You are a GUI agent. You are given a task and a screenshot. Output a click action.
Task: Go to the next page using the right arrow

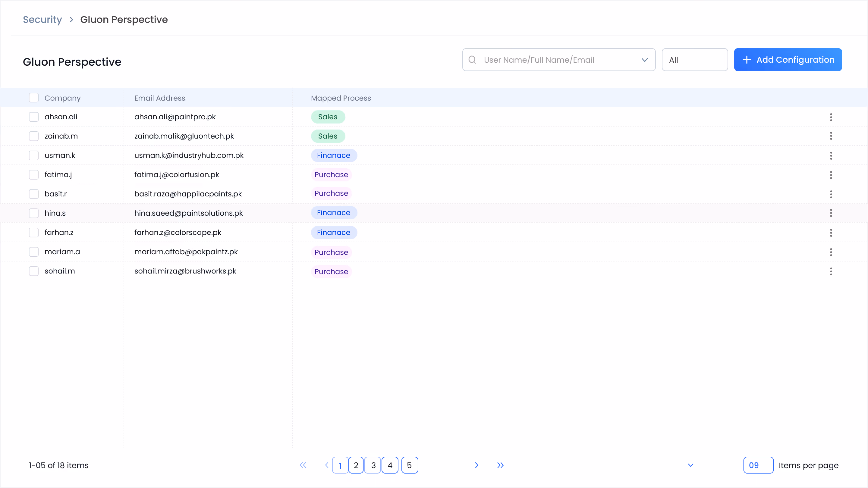[476, 465]
